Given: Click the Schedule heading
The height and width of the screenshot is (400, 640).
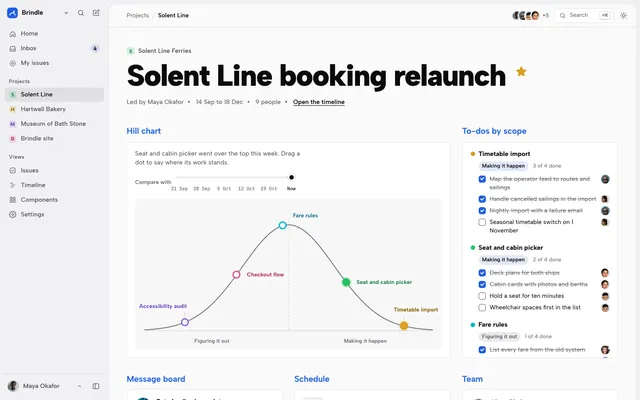Looking at the screenshot, I should click(312, 379).
